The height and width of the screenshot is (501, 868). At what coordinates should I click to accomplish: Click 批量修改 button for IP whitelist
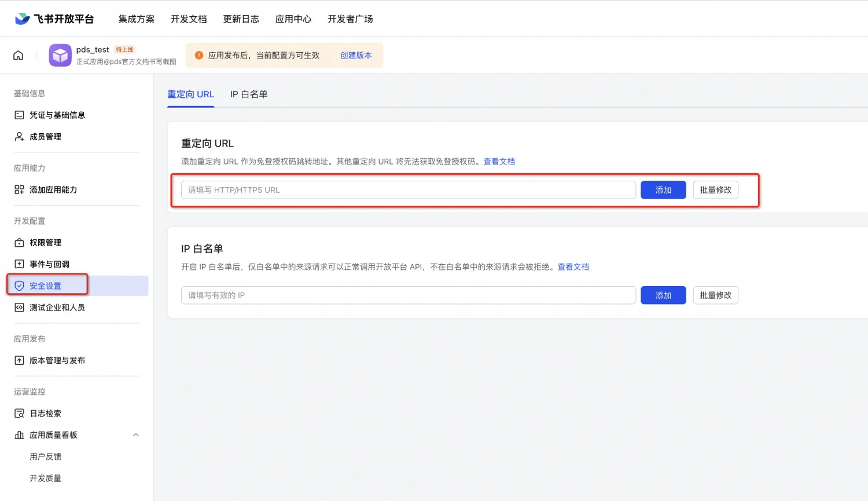tap(716, 295)
